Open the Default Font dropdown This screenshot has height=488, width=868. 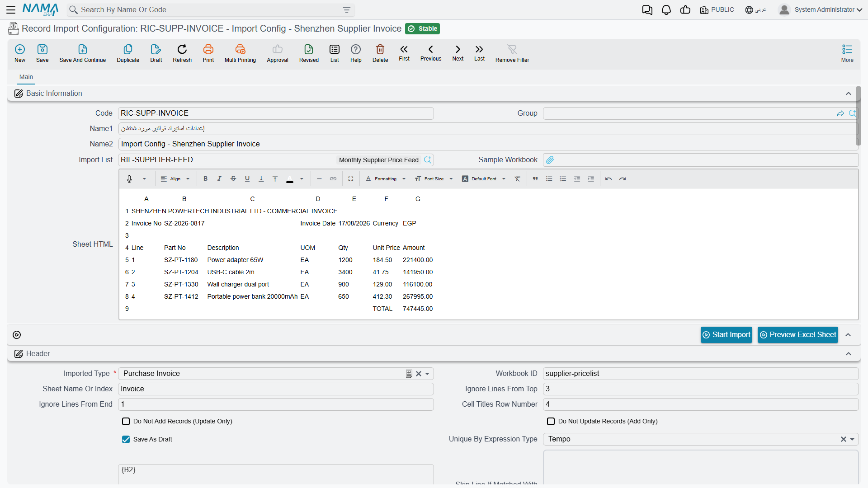click(484, 179)
